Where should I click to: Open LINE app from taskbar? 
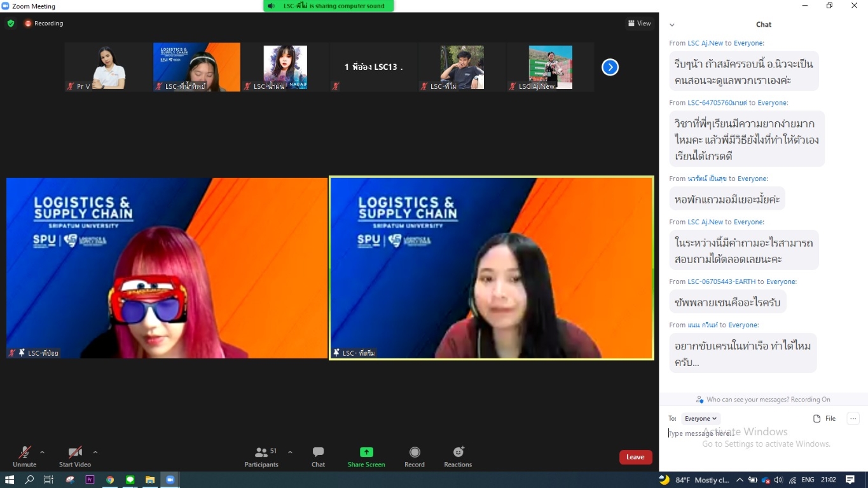130,480
